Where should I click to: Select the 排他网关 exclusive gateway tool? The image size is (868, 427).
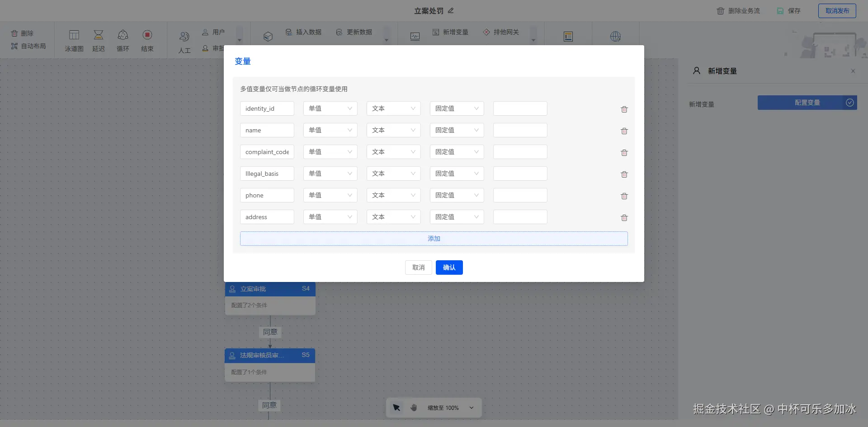501,32
